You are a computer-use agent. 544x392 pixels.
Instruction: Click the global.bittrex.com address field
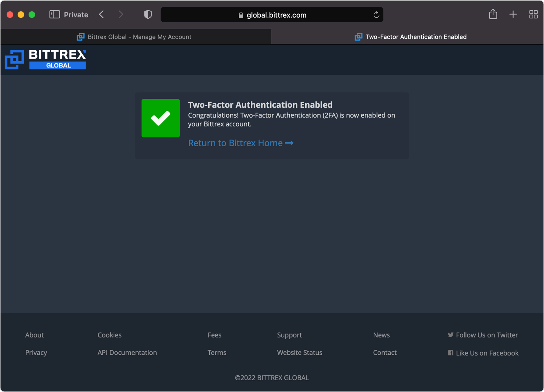point(272,15)
